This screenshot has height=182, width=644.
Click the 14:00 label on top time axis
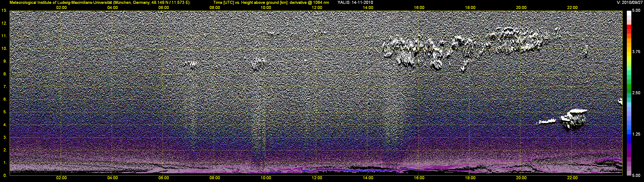(x=368, y=8)
